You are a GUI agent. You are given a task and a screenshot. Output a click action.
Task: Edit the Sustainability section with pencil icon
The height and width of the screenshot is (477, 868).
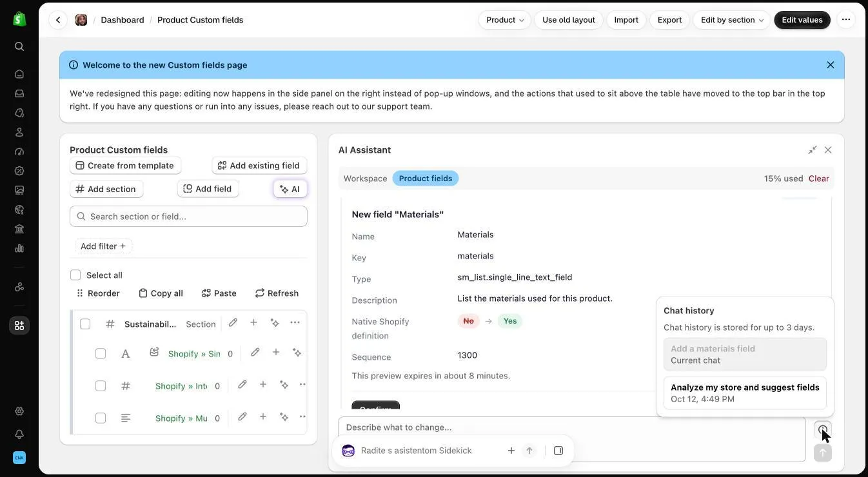coord(233,322)
